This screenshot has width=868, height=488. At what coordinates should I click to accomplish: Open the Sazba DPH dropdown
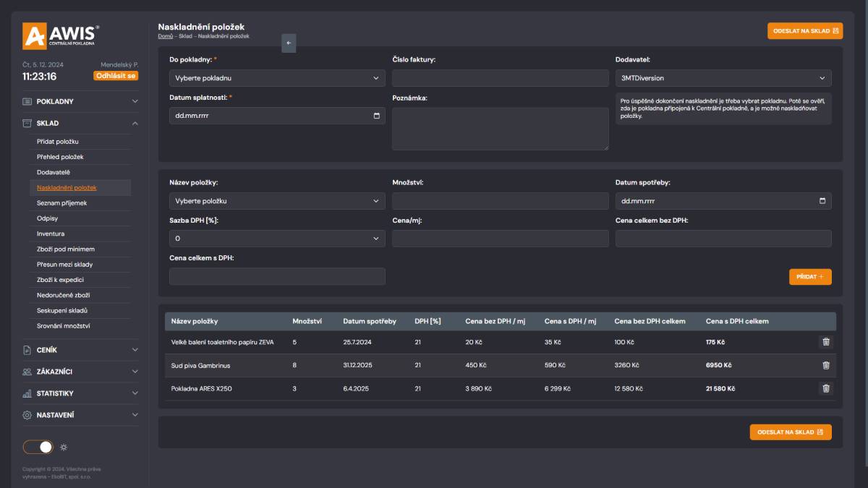point(277,239)
